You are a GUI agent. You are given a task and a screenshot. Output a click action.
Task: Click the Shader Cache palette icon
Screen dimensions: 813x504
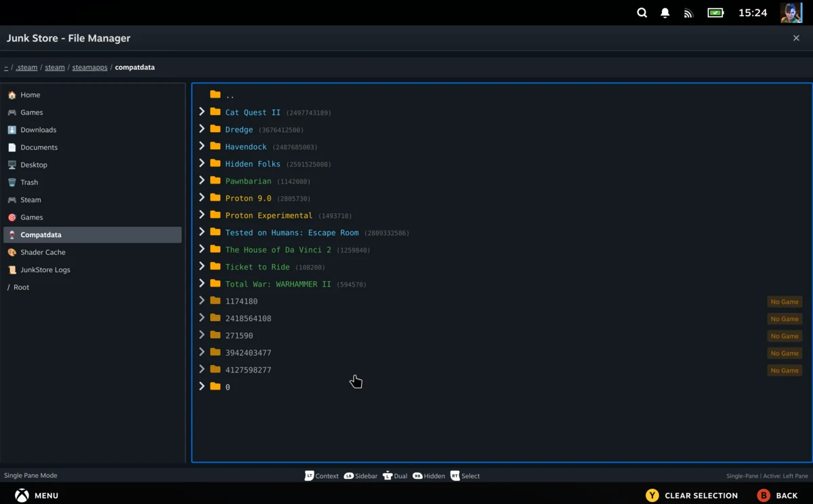[12, 252]
